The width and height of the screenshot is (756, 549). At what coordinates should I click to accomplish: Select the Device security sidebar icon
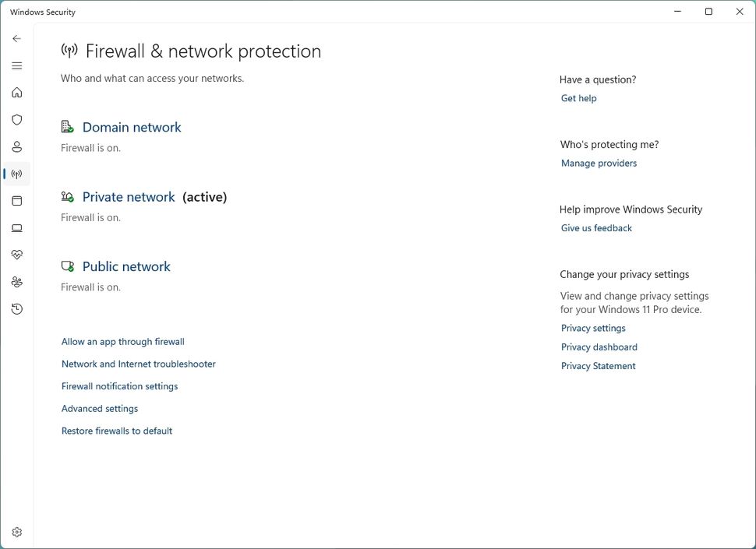pos(16,227)
